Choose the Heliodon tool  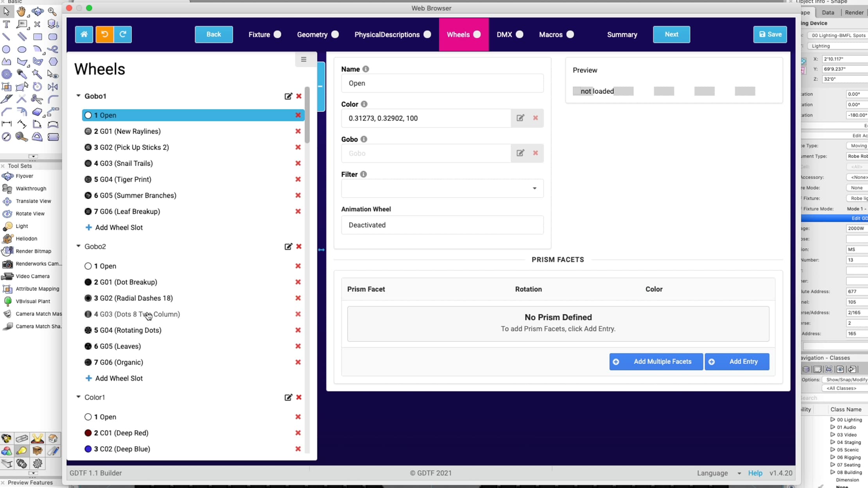tap(26, 239)
